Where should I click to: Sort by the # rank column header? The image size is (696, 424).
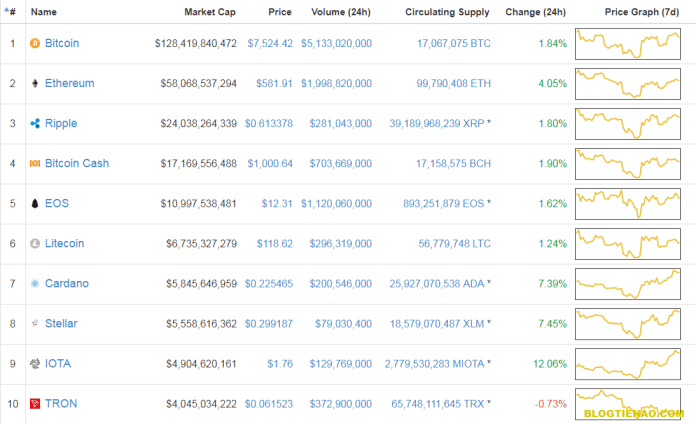tap(10, 12)
